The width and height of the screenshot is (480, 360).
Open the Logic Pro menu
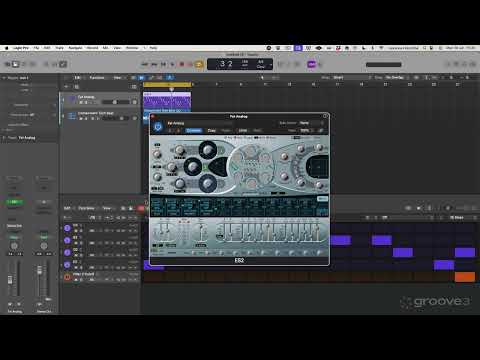pyautogui.click(x=21, y=48)
